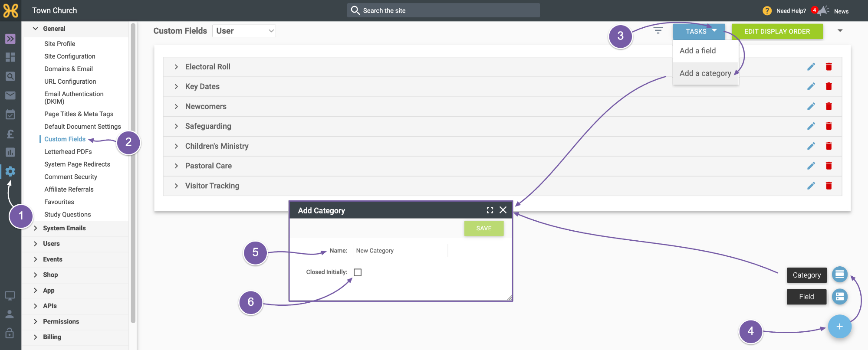Screen dimensions: 868x350
Task: Delete the Electoral Roll category trash icon
Action: click(x=829, y=67)
